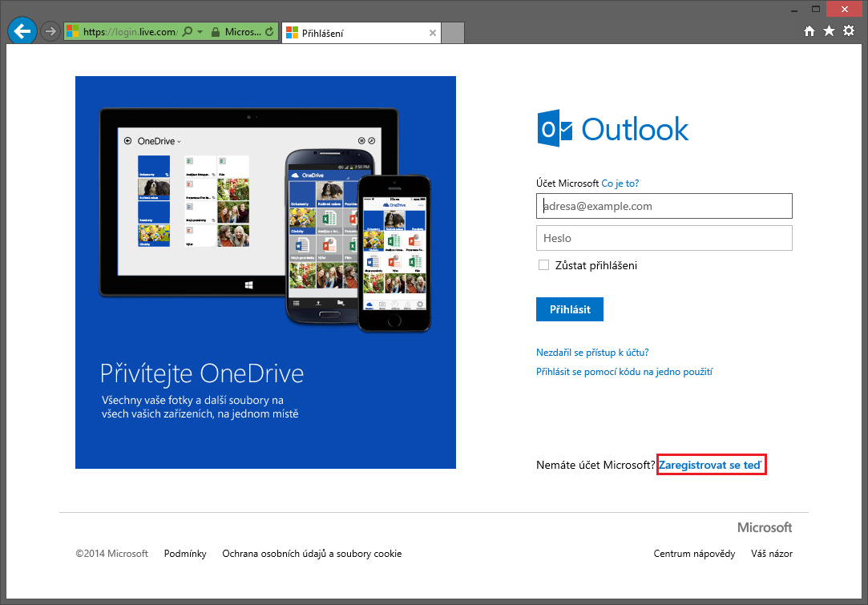
Task: Click the adresa@example.com email field
Action: click(x=664, y=206)
